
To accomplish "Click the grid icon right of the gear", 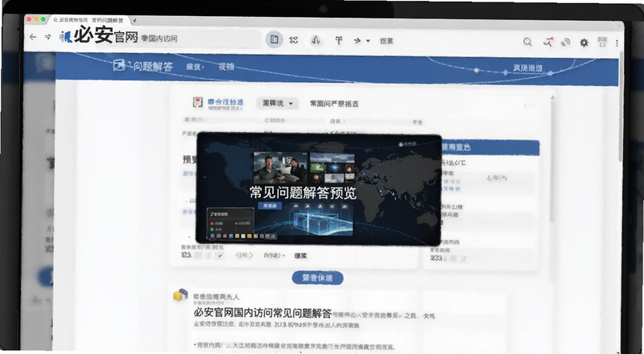I will [x=602, y=42].
